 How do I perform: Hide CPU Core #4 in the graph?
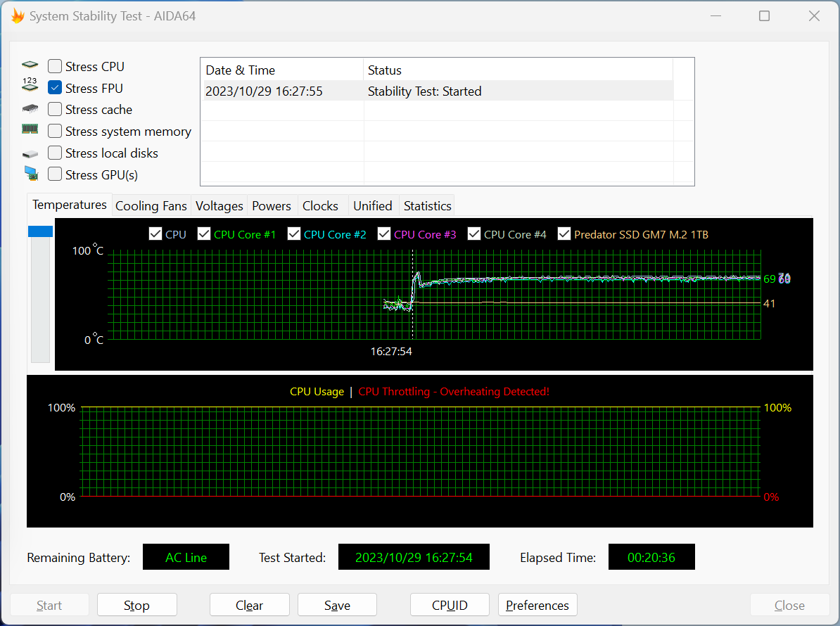click(473, 234)
